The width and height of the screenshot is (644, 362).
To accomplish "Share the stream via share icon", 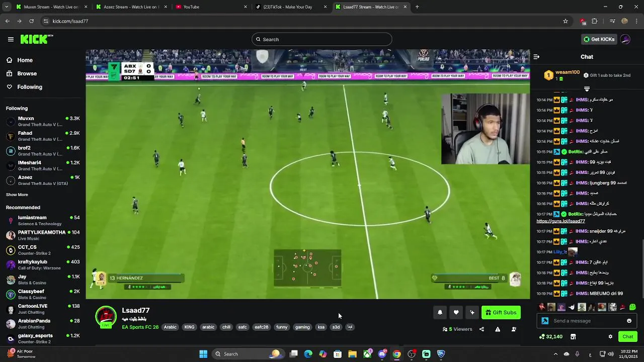I will (x=481, y=329).
